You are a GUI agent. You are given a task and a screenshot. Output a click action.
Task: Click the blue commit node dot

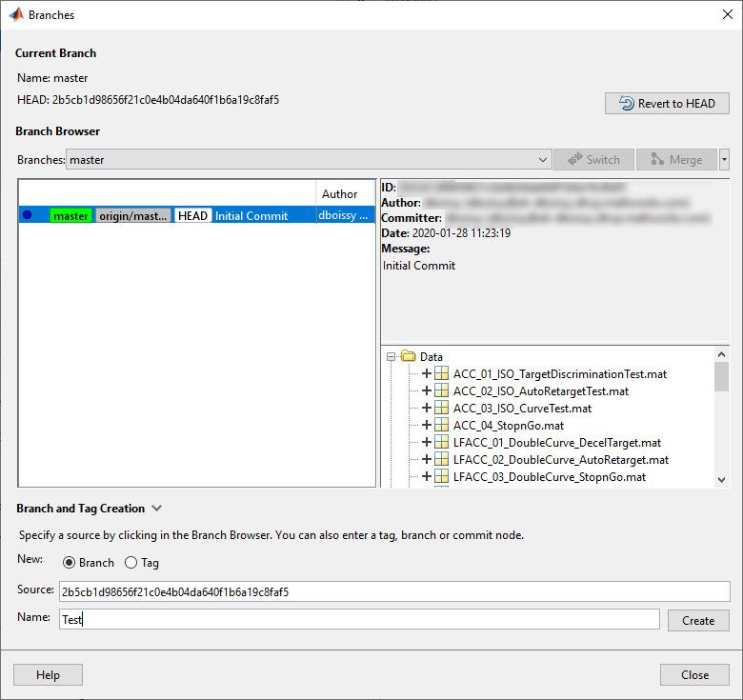[27, 215]
